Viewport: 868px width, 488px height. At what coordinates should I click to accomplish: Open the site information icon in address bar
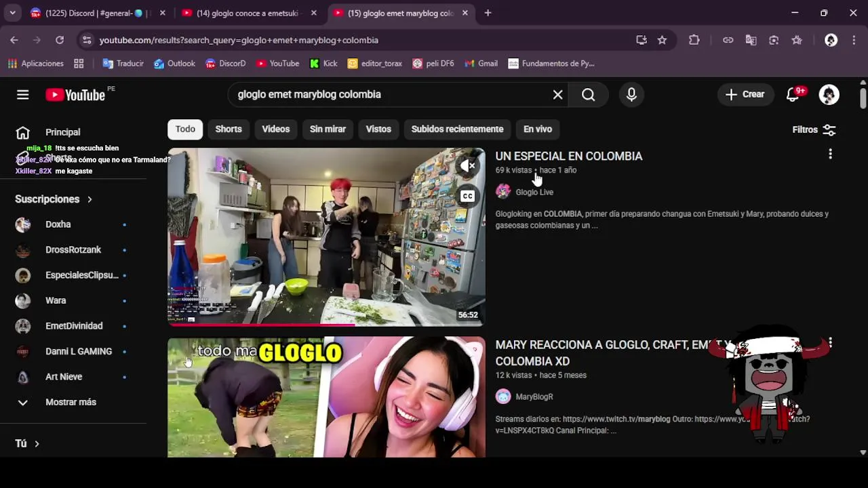pos(86,40)
